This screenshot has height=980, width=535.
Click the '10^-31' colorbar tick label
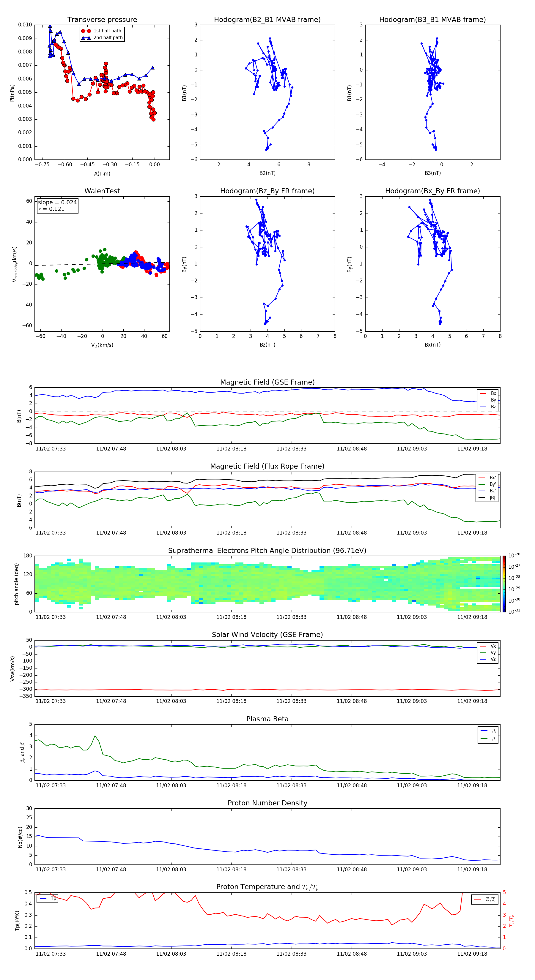(514, 611)
